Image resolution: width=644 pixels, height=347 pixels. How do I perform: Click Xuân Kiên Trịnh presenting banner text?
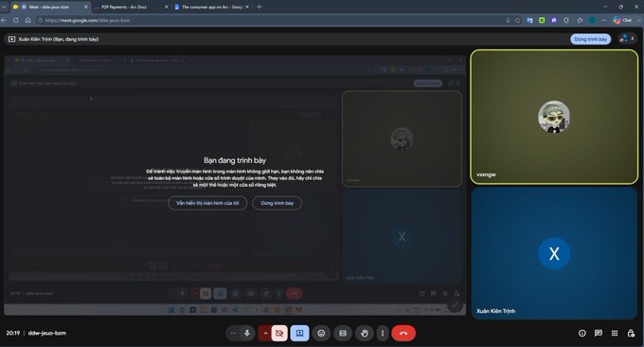point(59,39)
